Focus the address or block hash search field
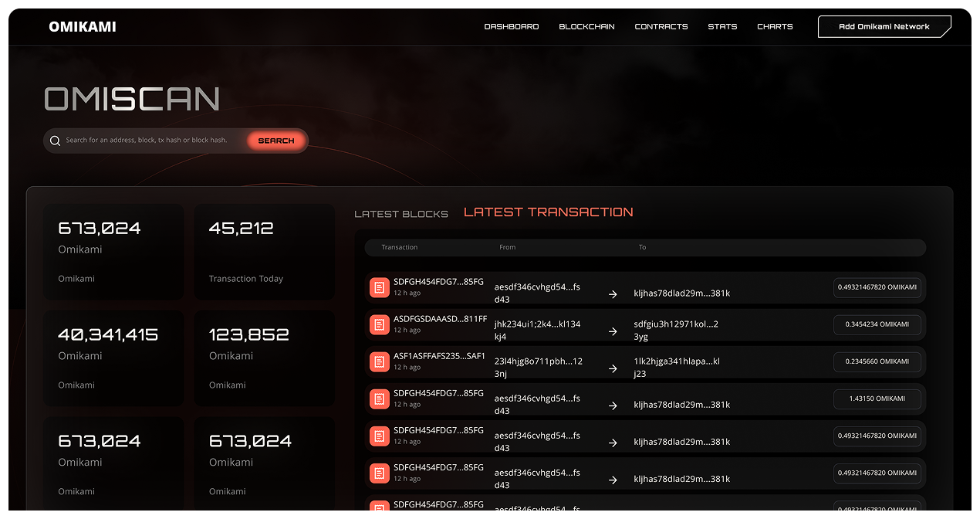This screenshot has width=980, height=519. (x=150, y=141)
